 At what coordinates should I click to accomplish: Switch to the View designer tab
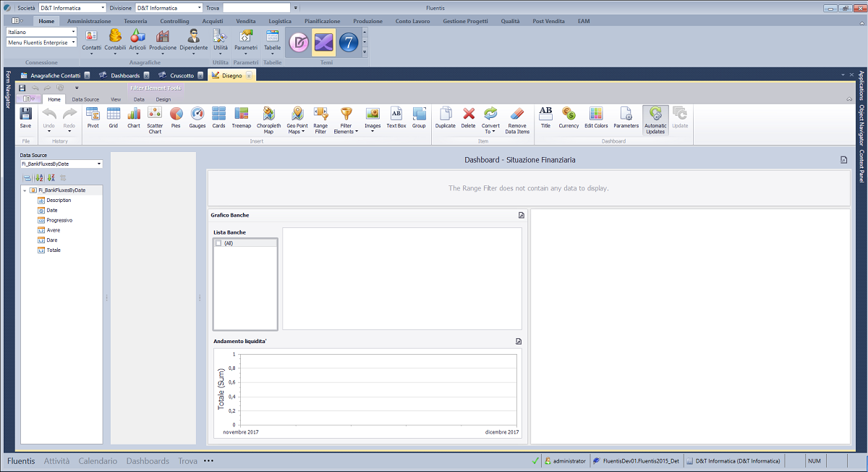click(x=116, y=99)
